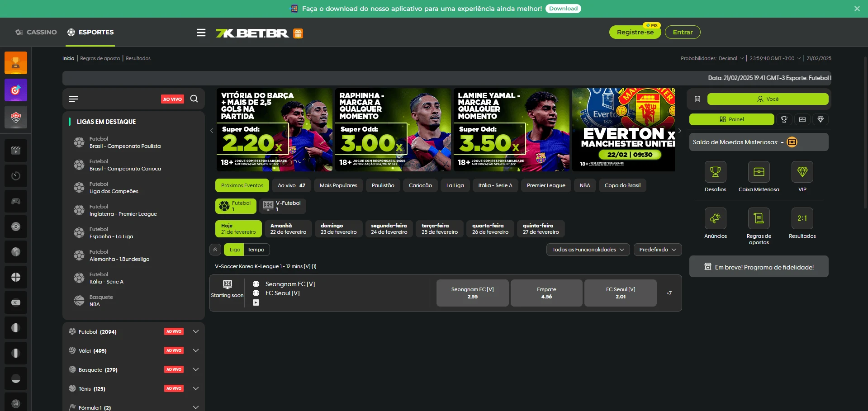Click the mystery box icon next to Painel
This screenshot has width=868, height=411.
point(802,119)
